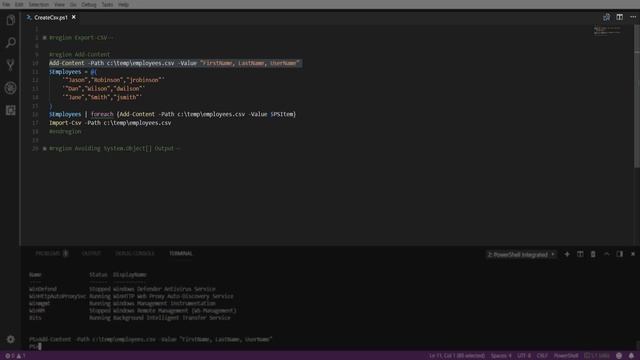Click the "Jane","Smith" array line
Image resolution: width=640 pixels, height=360 pixels.
(x=102, y=97)
